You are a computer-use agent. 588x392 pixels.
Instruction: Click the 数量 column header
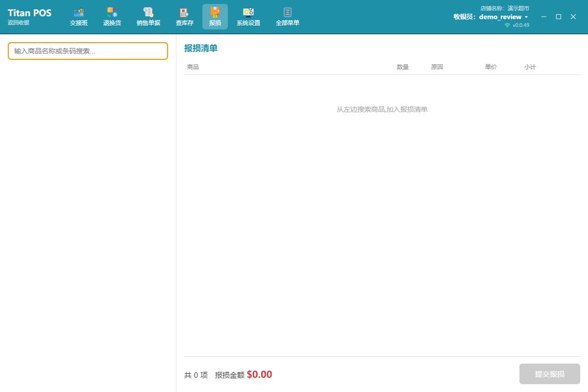[x=403, y=67]
